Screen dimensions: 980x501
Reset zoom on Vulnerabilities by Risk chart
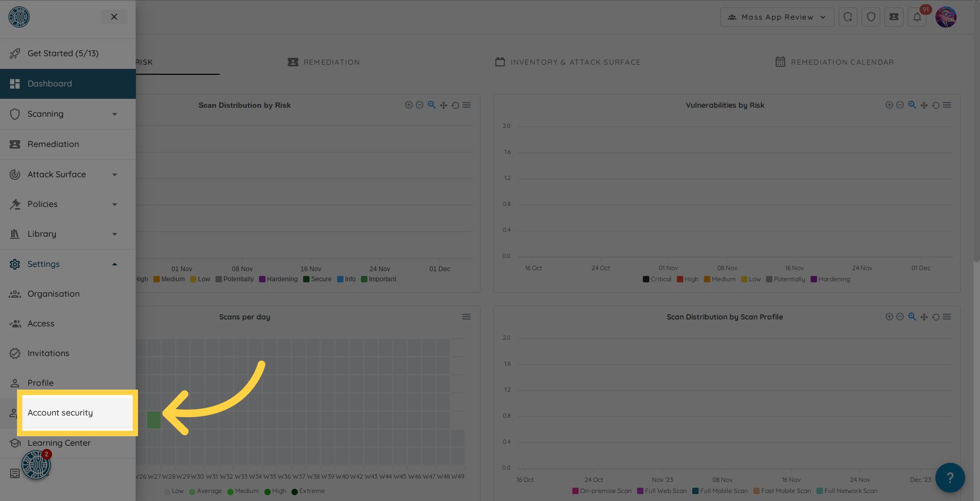935,105
